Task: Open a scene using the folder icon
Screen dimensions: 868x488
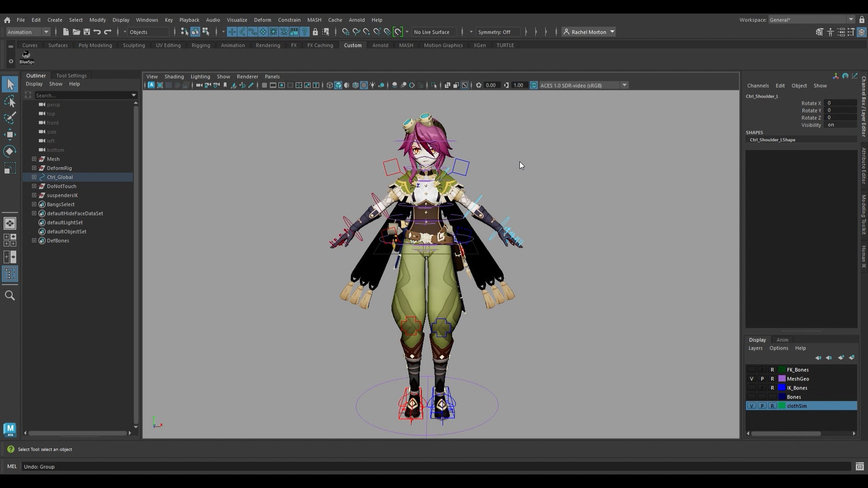Action: 76,32
